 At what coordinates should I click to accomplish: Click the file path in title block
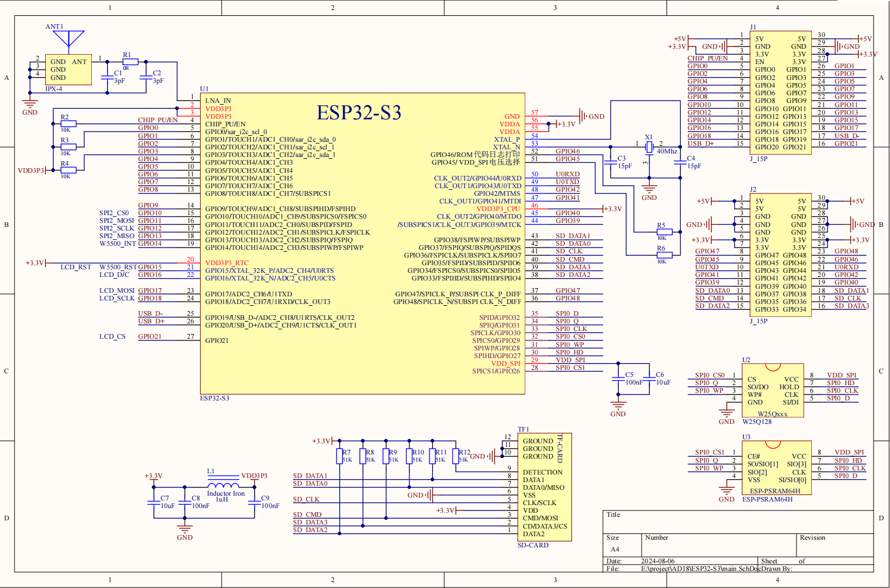701,569
